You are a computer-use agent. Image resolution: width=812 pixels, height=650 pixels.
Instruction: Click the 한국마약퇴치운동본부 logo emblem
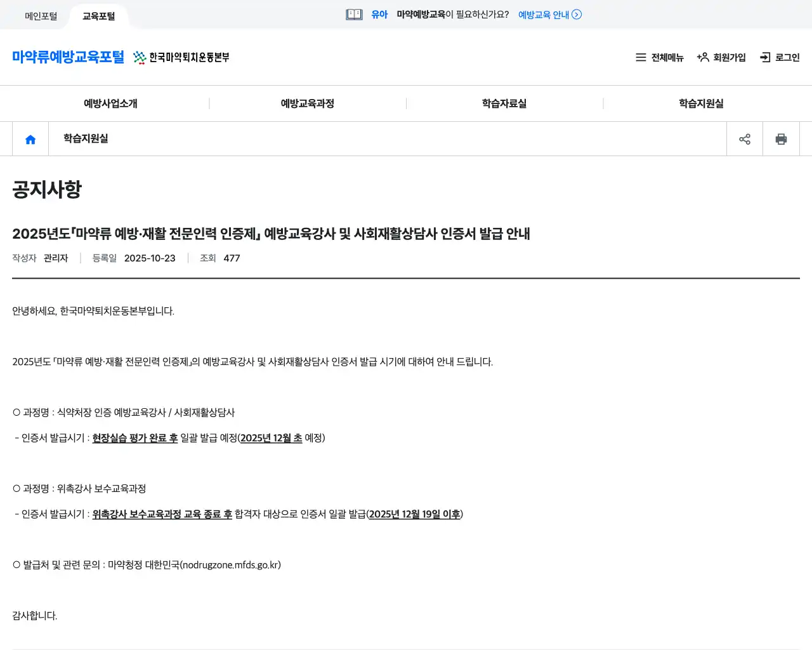point(139,57)
